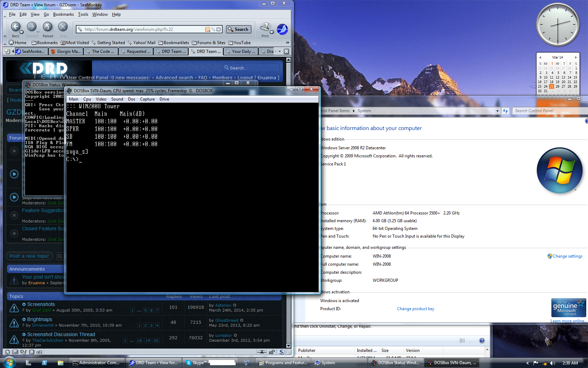Open YouTube bookmarks folder
The width and height of the screenshot is (588, 368).
[x=240, y=43]
